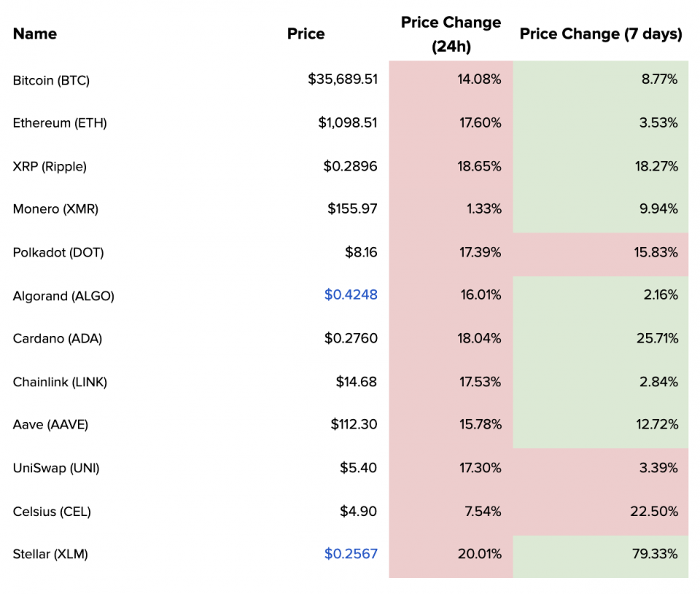Screen dimensions: 700x594
Task: Click Stellar's green 7-day change 79.33%
Action: point(654,554)
